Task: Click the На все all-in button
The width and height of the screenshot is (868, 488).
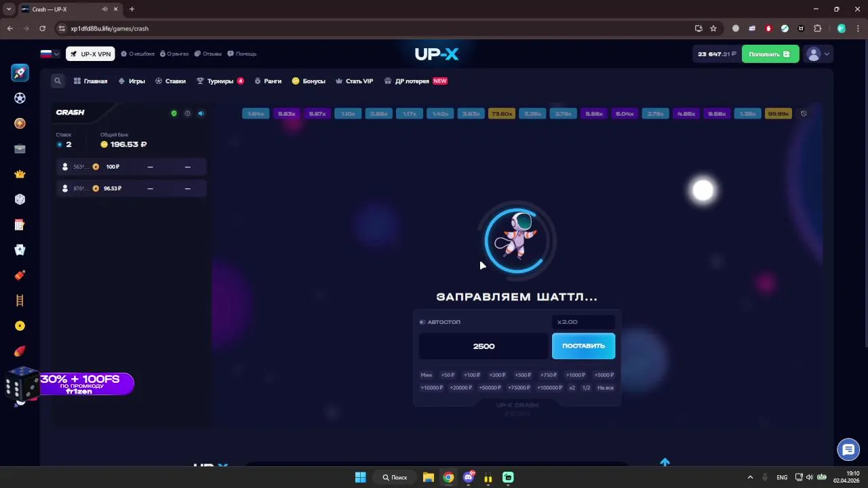Action: tap(606, 388)
